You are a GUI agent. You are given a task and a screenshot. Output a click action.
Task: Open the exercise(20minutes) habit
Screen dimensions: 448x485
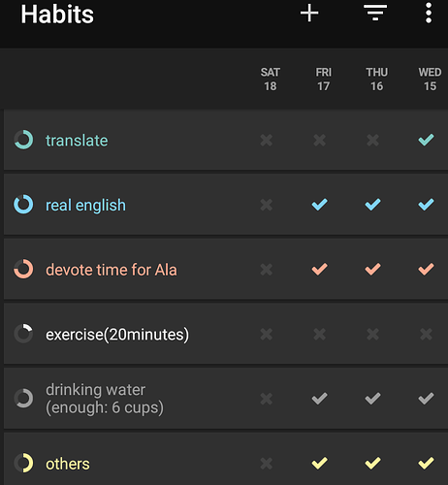(117, 335)
